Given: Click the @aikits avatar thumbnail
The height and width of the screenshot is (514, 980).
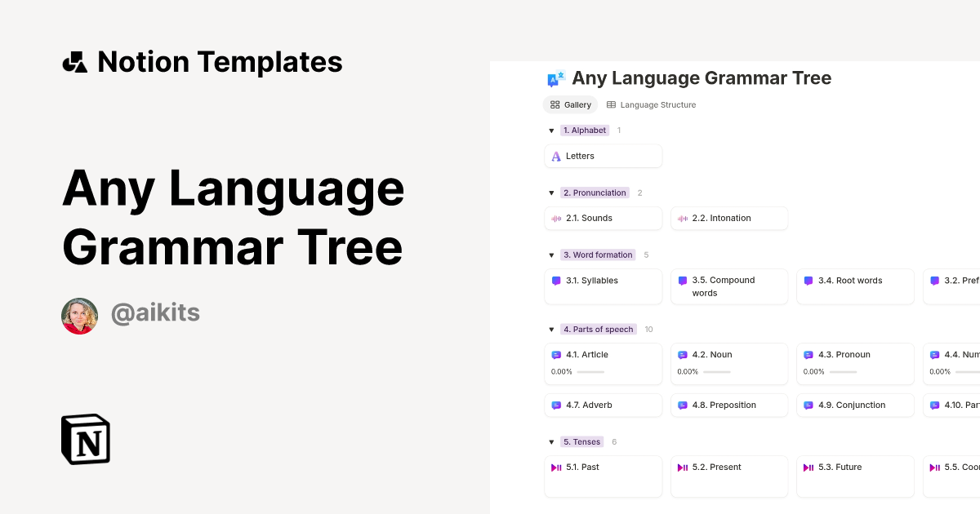Looking at the screenshot, I should (x=79, y=315).
